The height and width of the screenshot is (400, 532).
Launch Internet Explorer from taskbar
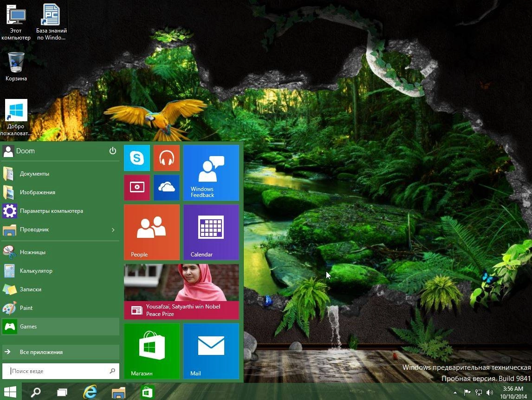pos(90,392)
